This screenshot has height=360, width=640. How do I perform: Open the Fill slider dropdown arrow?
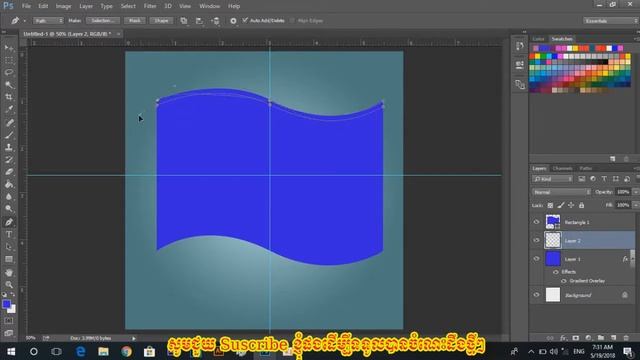(636, 205)
